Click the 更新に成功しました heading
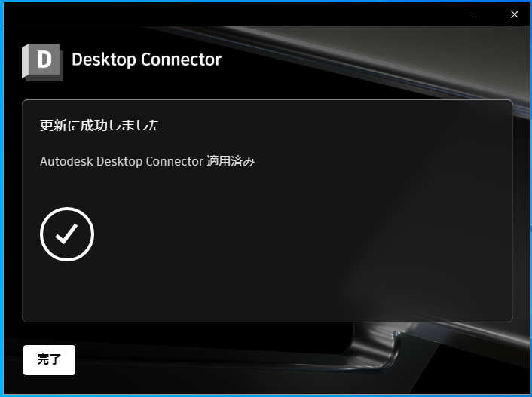Viewport: 532px width, 397px height. pyautogui.click(x=101, y=125)
